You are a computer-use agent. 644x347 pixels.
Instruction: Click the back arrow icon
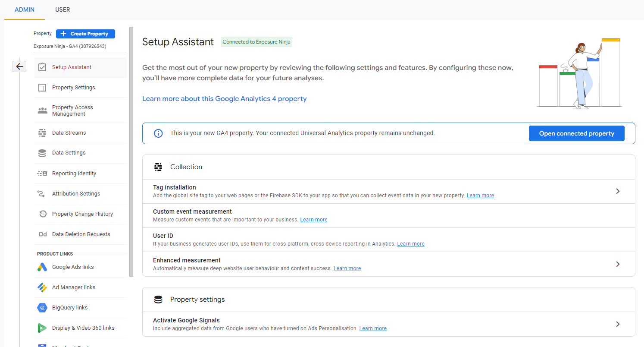tap(19, 66)
